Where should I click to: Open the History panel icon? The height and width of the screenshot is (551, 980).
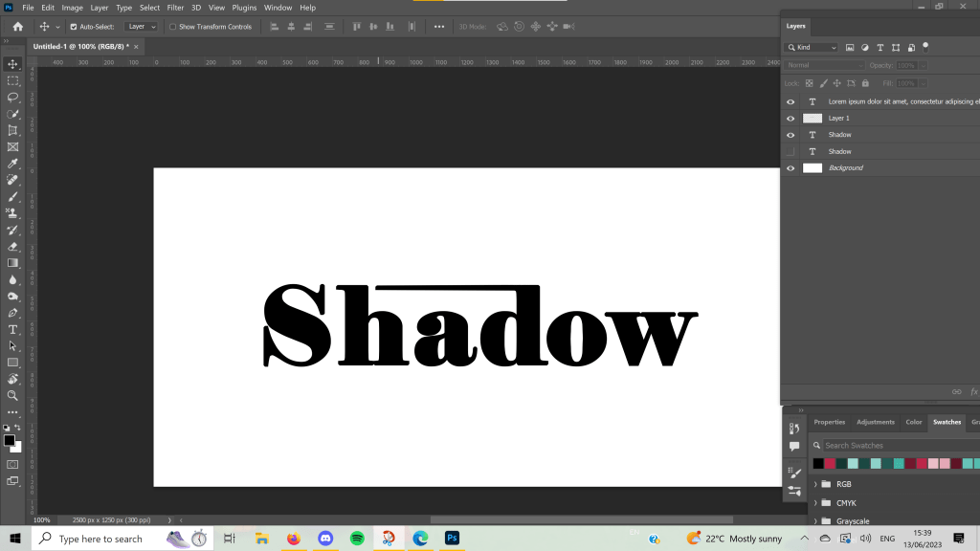(x=794, y=428)
